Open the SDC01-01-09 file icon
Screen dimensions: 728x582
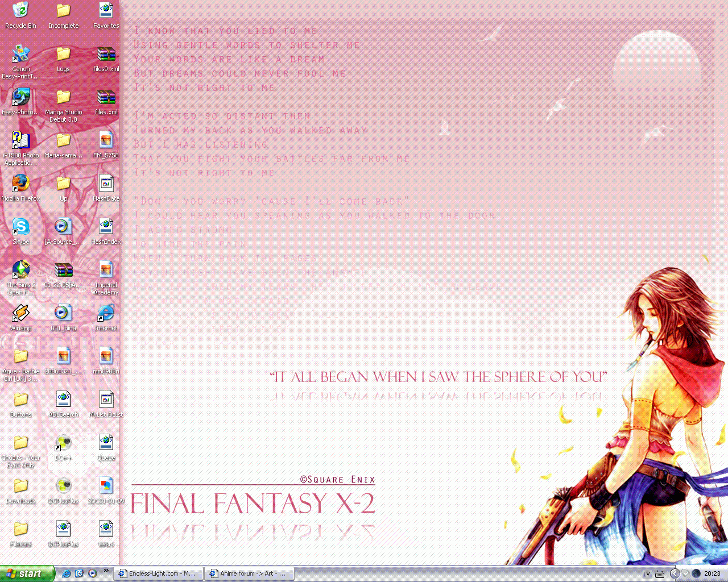coord(106,490)
